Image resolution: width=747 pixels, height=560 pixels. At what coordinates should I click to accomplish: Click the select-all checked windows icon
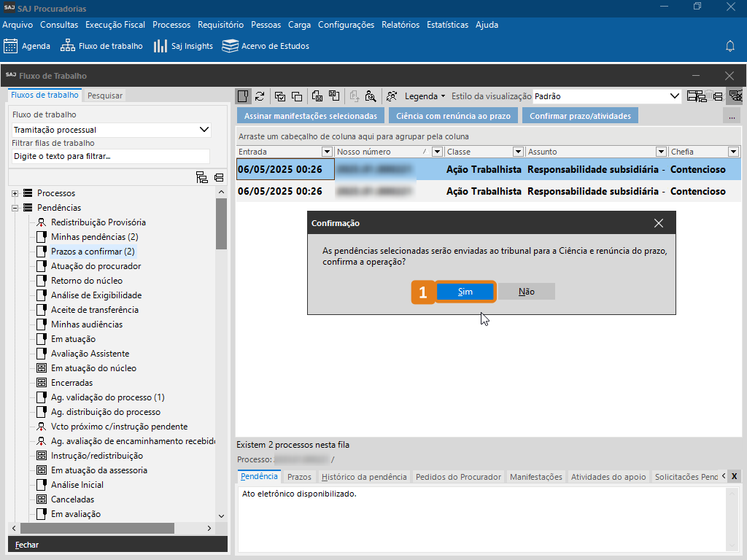pyautogui.click(x=280, y=97)
